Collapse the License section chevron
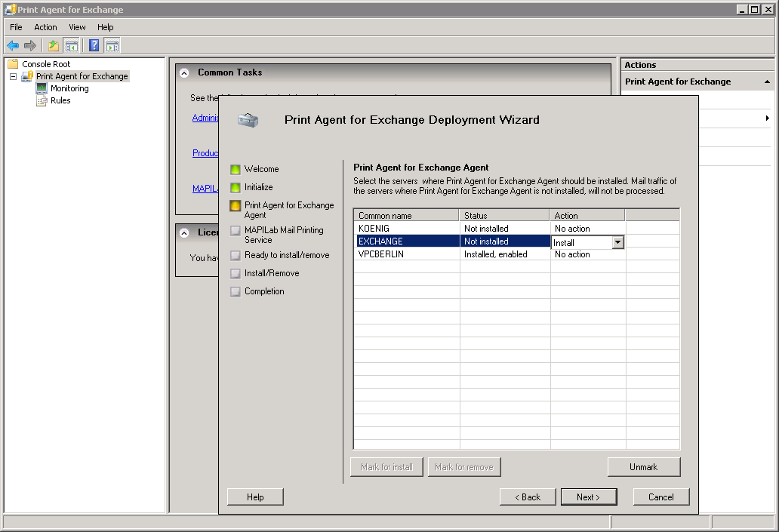The height and width of the screenshot is (532, 779). coord(184,233)
